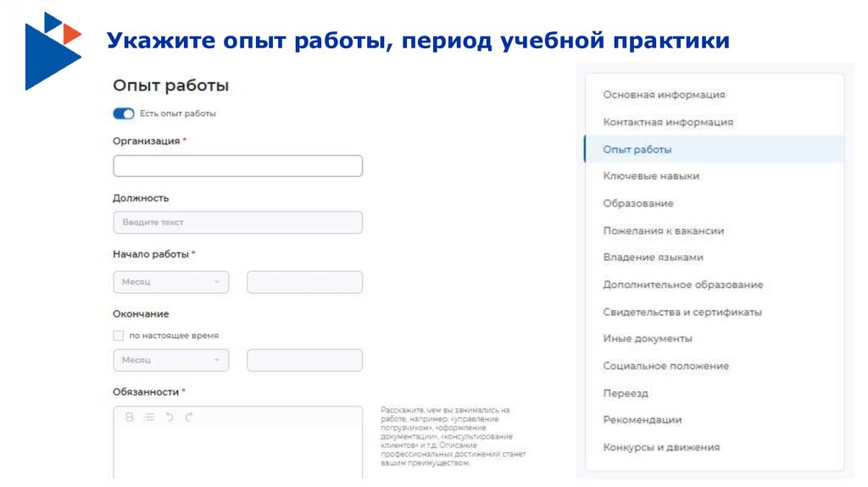
Task: Go to 'Основная информация' section
Action: tap(664, 95)
